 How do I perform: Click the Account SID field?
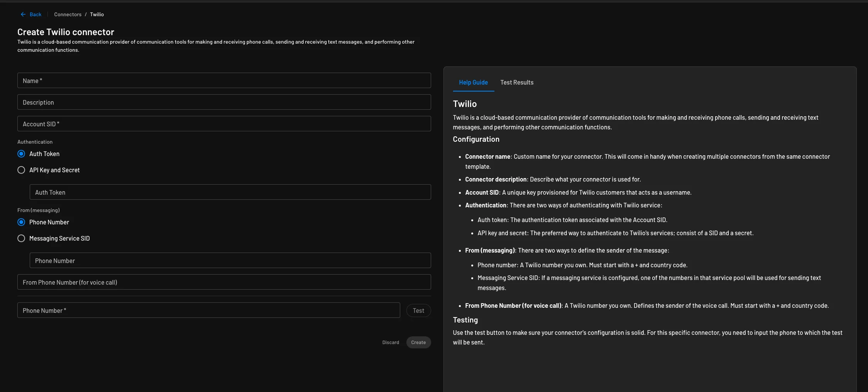(224, 124)
